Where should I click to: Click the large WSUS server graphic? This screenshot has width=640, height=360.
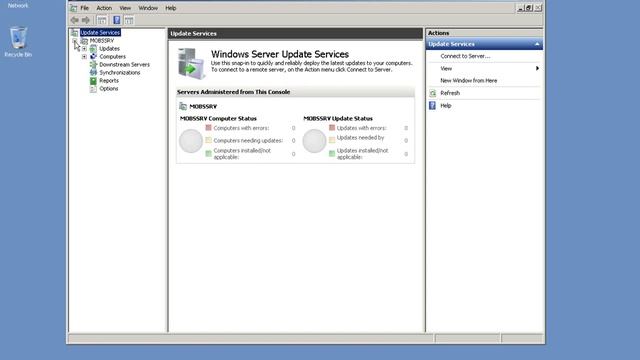(191, 64)
